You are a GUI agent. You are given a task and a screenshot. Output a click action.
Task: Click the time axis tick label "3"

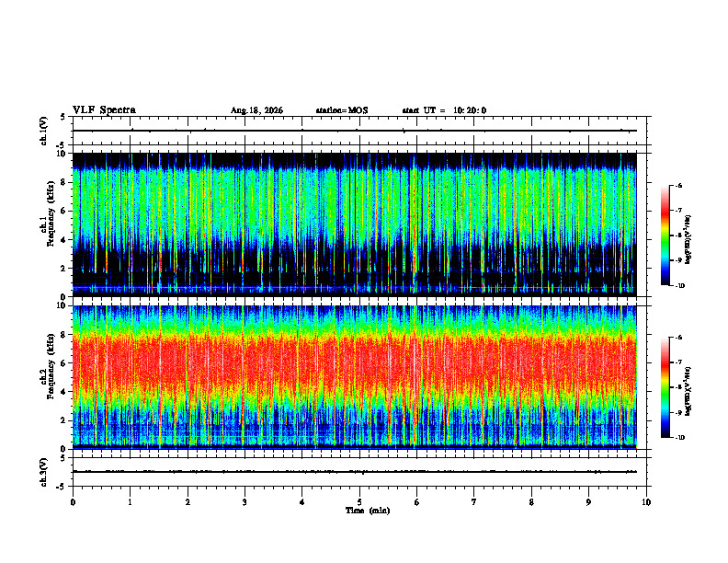point(245,502)
